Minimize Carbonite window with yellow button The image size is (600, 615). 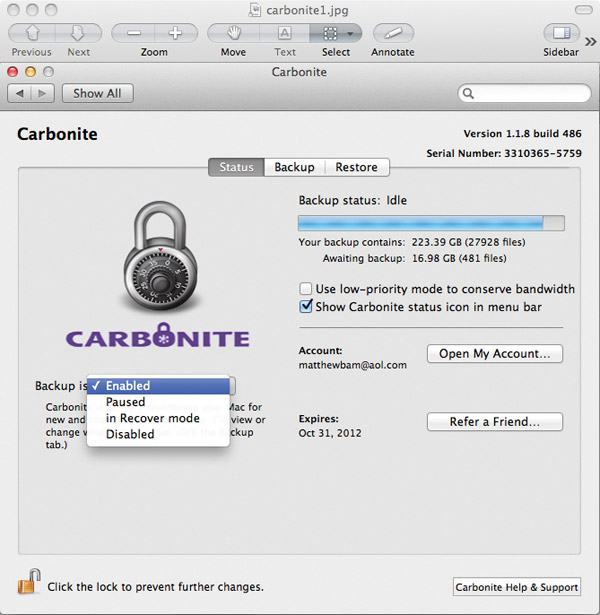[x=31, y=72]
